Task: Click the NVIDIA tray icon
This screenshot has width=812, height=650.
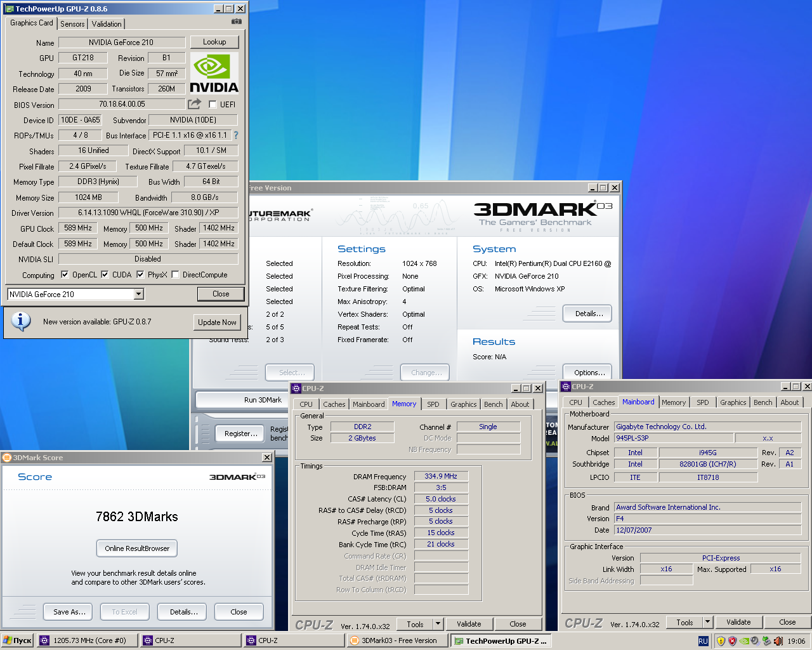Action: 744,641
